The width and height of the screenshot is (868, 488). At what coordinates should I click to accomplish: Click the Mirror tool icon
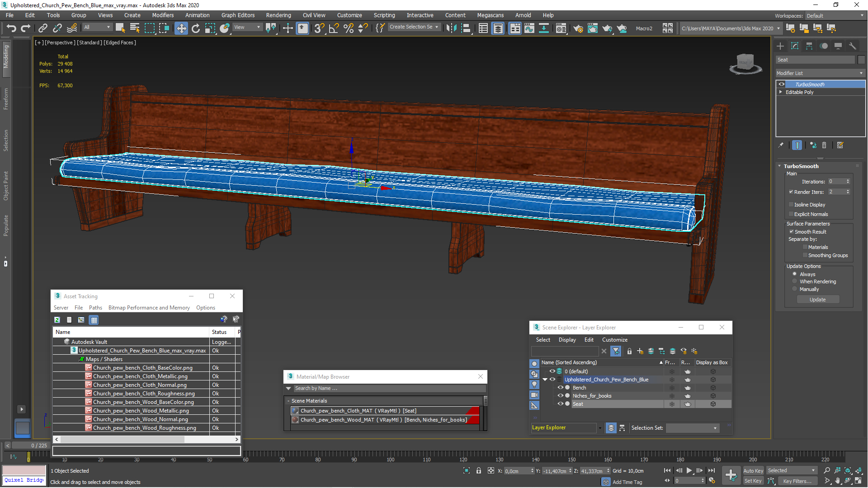pyautogui.click(x=451, y=28)
